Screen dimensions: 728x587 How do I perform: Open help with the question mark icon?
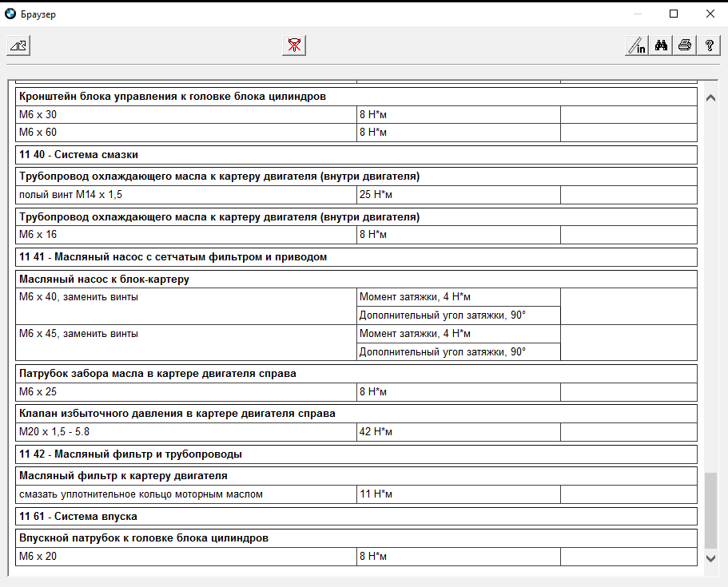coord(709,46)
